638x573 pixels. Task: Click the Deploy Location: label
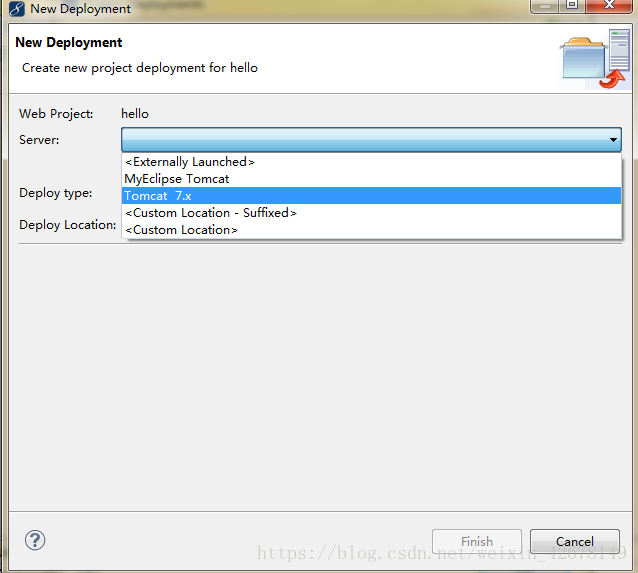click(68, 225)
